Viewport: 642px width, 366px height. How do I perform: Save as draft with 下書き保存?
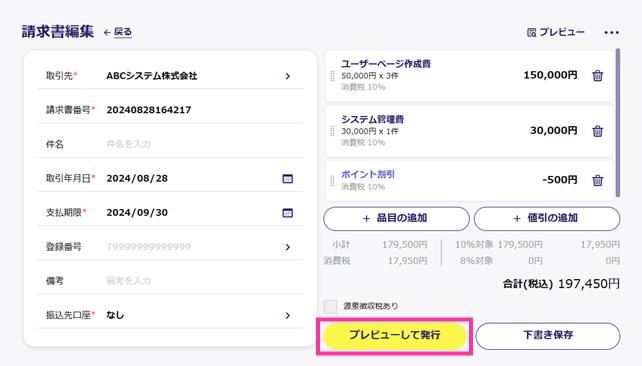548,335
